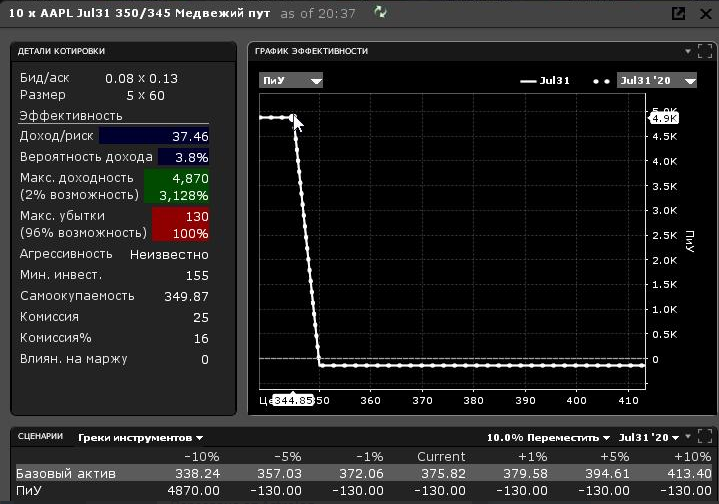Click the Комиссия% value 16

pos(201,338)
